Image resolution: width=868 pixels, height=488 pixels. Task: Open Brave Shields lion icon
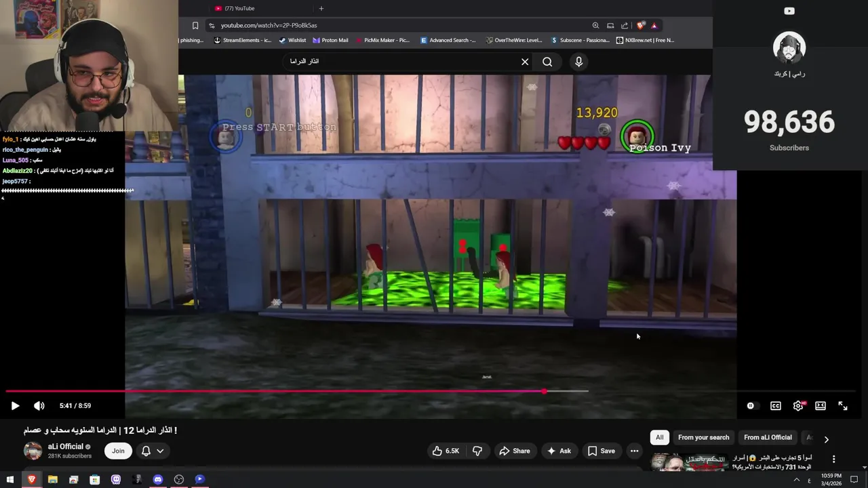(641, 26)
